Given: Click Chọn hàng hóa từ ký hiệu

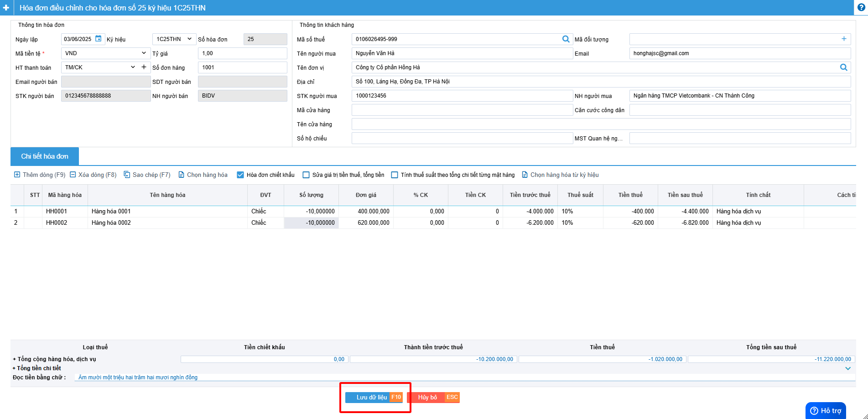Looking at the screenshot, I should [560, 175].
